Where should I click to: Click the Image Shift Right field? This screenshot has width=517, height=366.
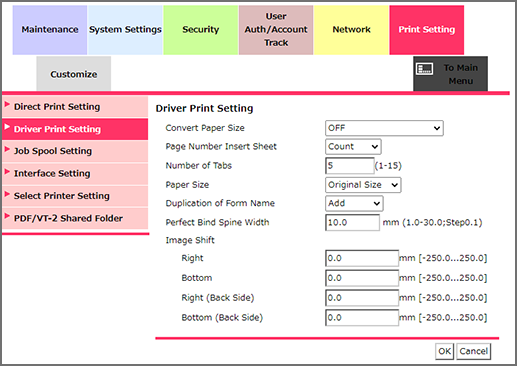(x=362, y=258)
